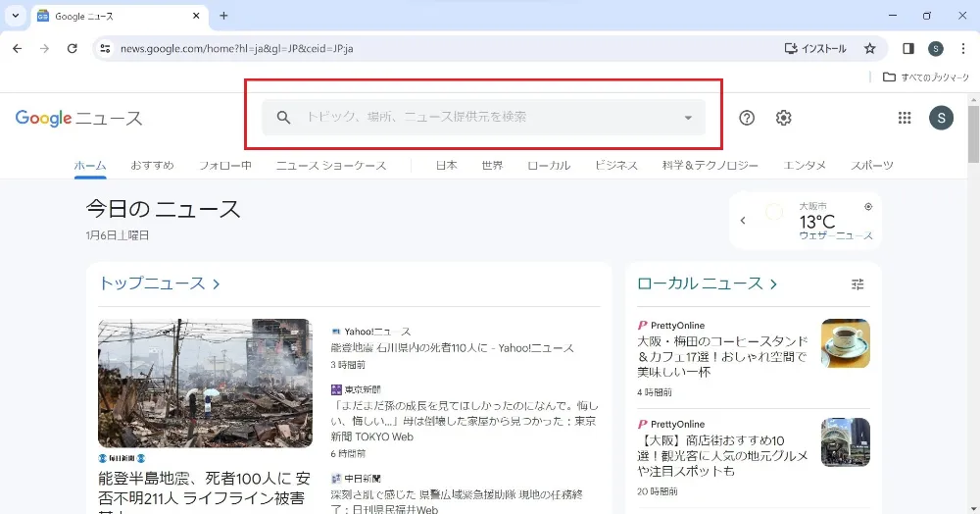Click the browser back arrow
Viewport: 980px width, 514px height.
tap(17, 48)
